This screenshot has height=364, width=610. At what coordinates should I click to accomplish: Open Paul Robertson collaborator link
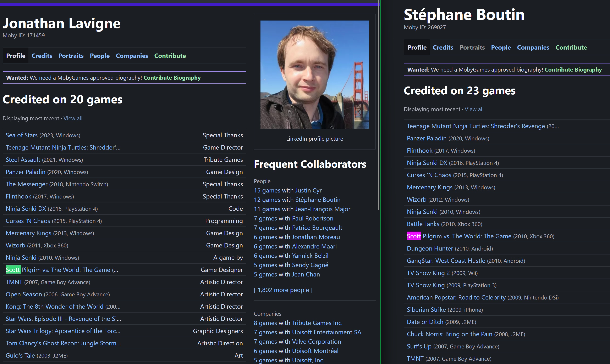(x=313, y=218)
